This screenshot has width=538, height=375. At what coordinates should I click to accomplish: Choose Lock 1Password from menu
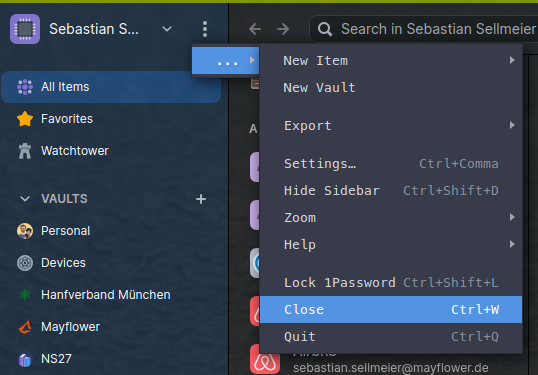tap(391, 283)
